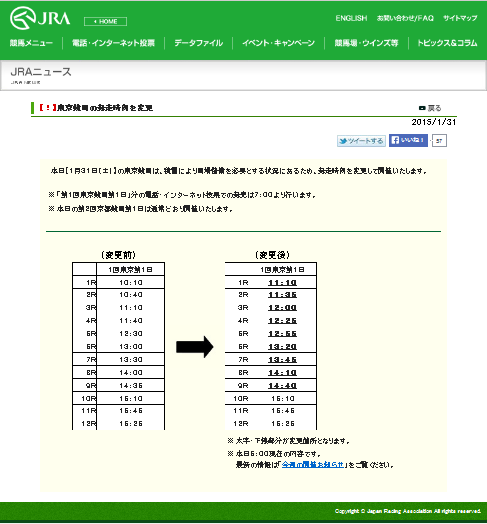Select original 7R time 13:30
Screen dimensions: 487x524
(131, 360)
